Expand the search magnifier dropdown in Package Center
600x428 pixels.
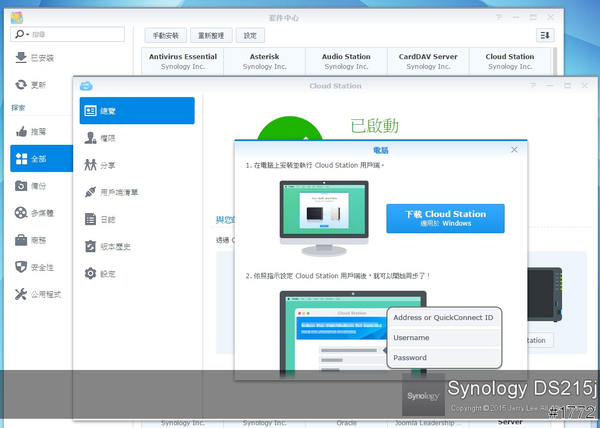(x=22, y=35)
